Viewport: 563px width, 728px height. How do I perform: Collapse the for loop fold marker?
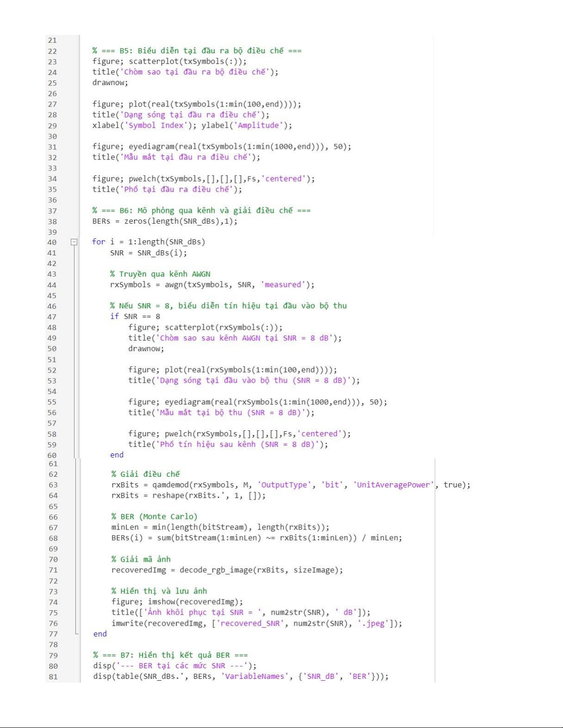[74, 242]
